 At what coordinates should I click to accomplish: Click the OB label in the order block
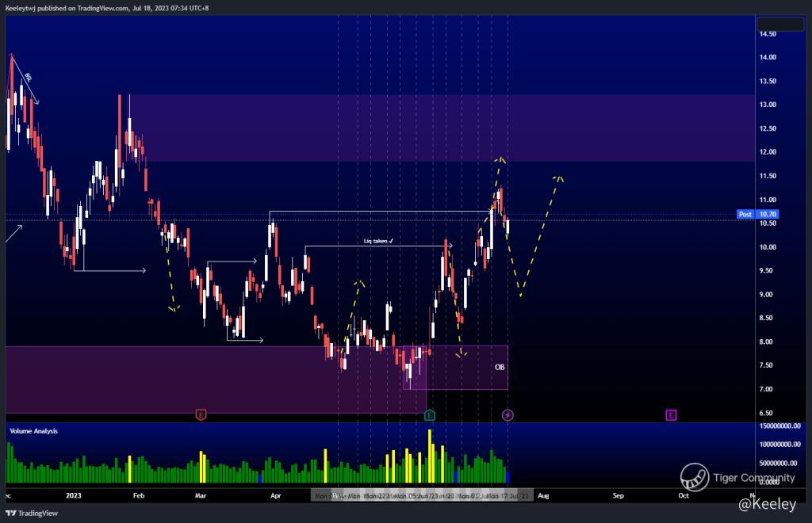click(500, 368)
